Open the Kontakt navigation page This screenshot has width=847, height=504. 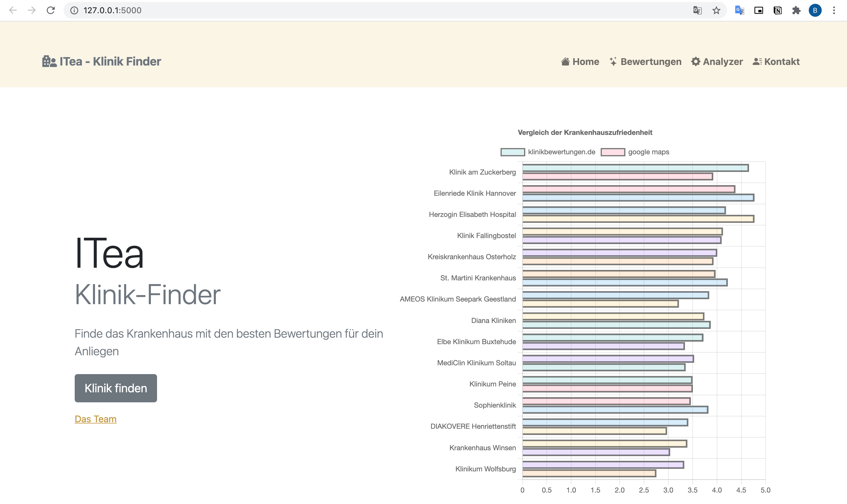(776, 61)
